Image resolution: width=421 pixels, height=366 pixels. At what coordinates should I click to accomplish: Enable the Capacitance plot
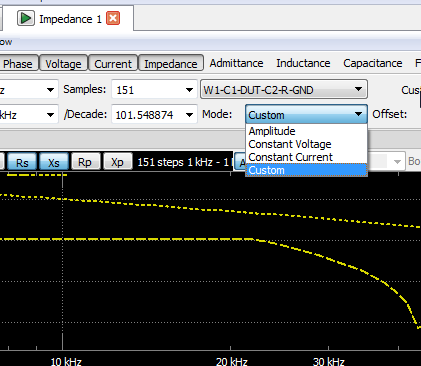click(x=373, y=63)
